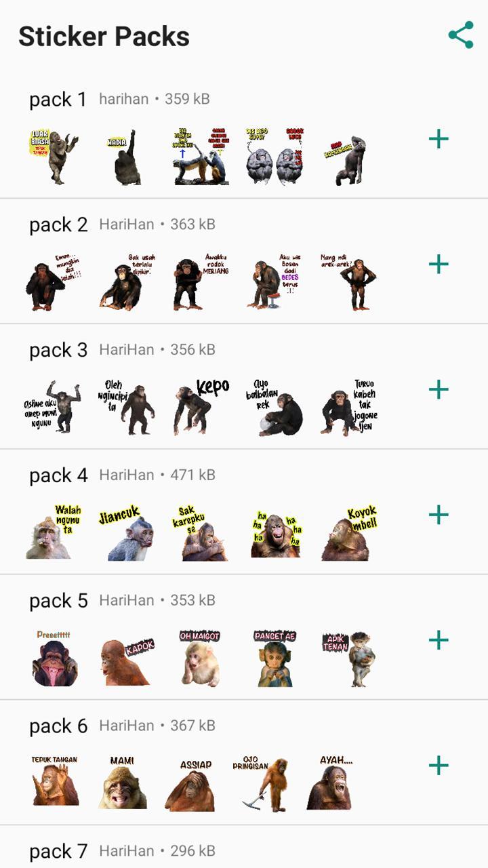Add pack 4 with the plus icon
488x868 pixels.
(439, 515)
